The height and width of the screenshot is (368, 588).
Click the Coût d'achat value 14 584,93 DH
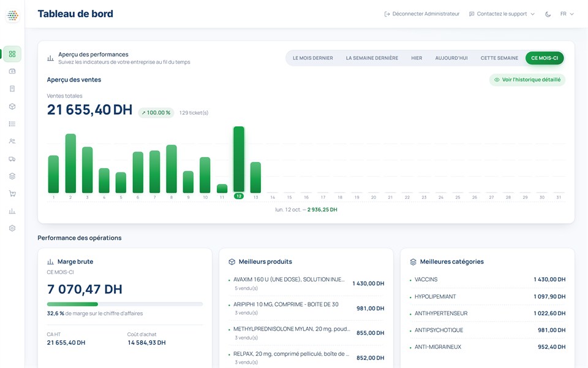(x=146, y=343)
